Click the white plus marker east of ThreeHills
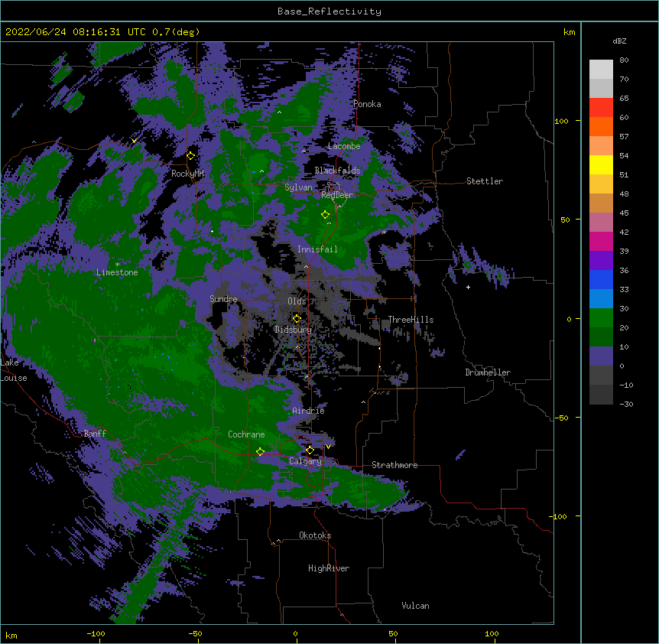Viewport: 659px width, 644px height. (468, 287)
